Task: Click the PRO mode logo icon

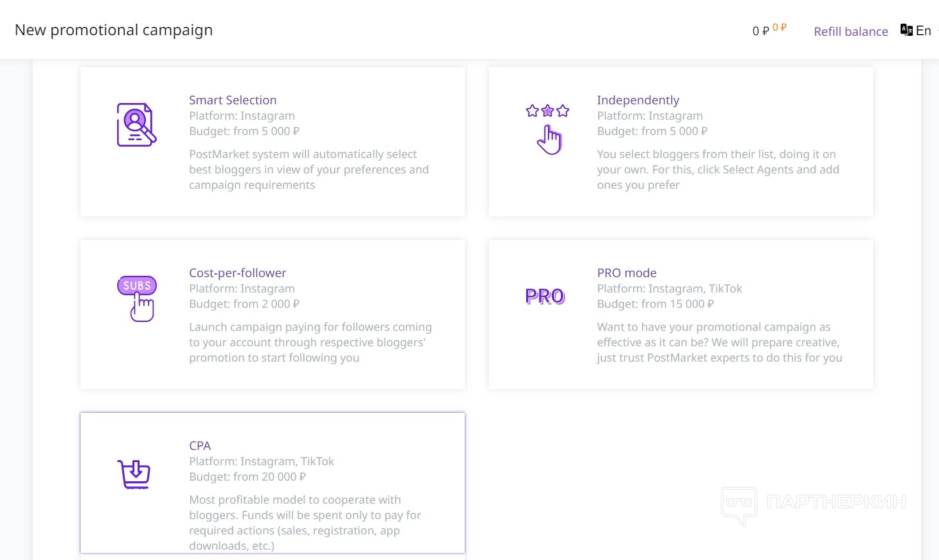Action: point(545,296)
